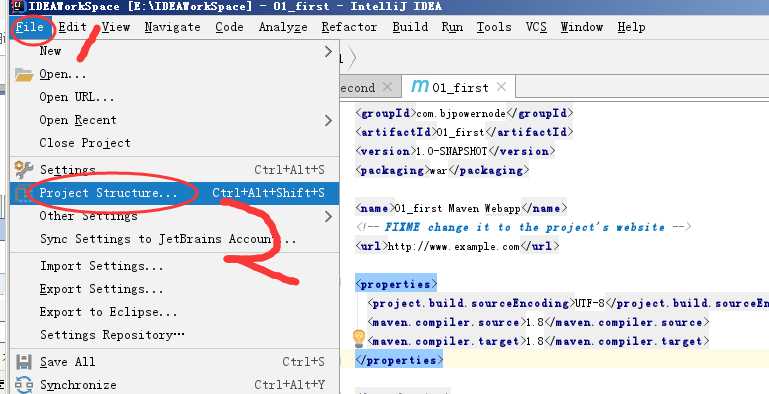Expand the New submenu arrow
This screenshot has height=394, width=769.
[x=328, y=51]
